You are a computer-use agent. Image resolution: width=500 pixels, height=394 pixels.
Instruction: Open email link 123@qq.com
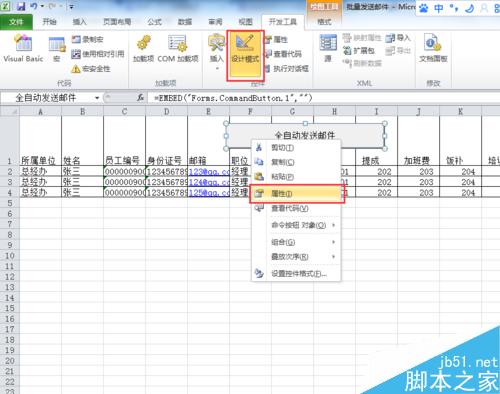click(x=209, y=172)
